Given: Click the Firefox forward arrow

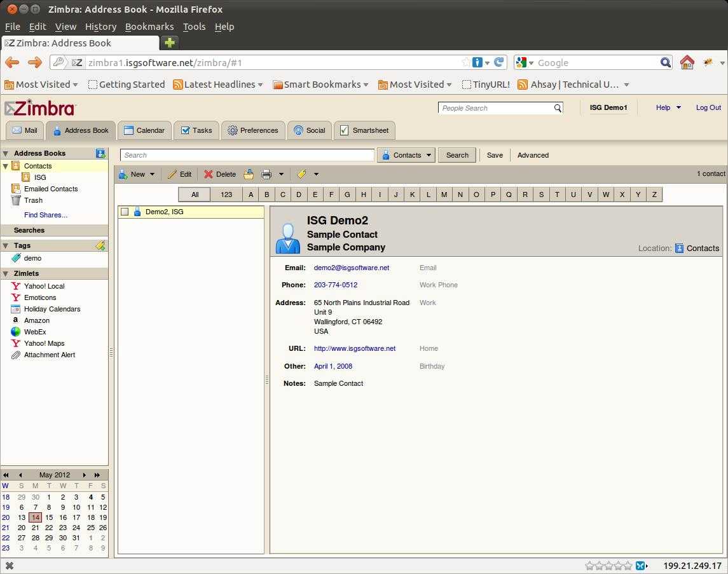Looking at the screenshot, I should (x=35, y=62).
